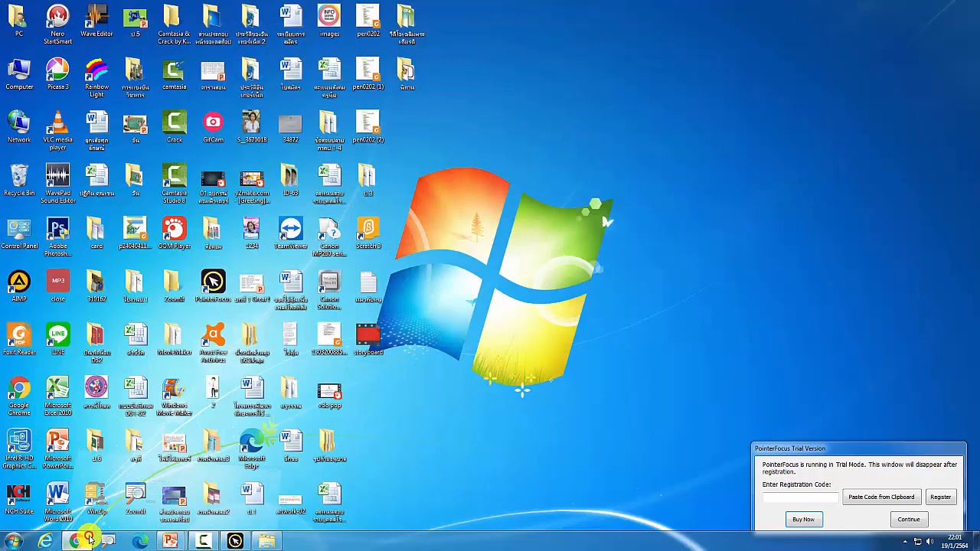This screenshot has width=980, height=551.
Task: Open the storyboard file icon
Action: (x=367, y=339)
